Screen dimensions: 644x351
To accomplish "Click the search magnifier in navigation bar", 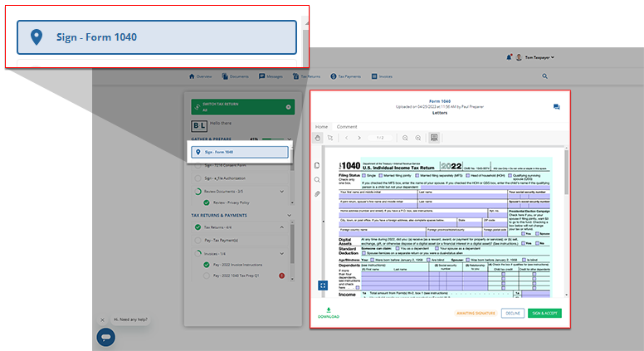I will (x=544, y=76).
